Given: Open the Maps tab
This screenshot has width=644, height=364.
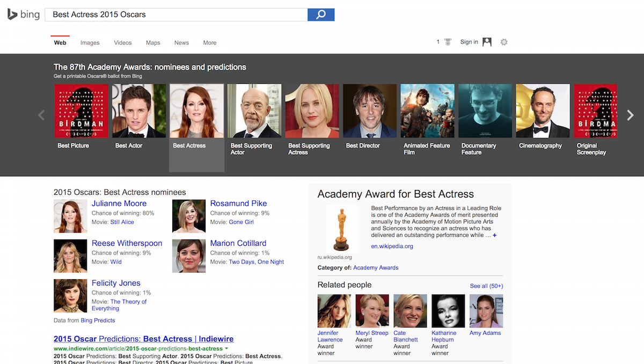Looking at the screenshot, I should [x=153, y=42].
